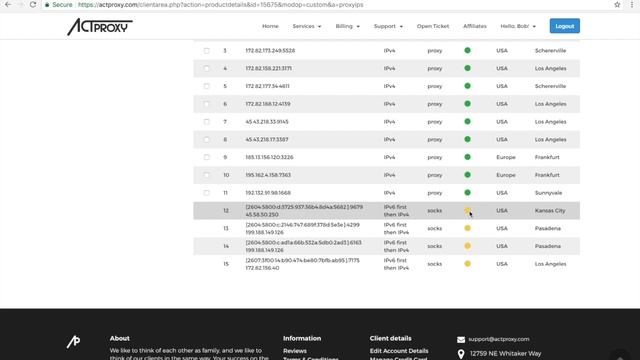Image resolution: width=640 pixels, height=360 pixels.
Task: Reload the page with the refresh icon
Action: 33,4
